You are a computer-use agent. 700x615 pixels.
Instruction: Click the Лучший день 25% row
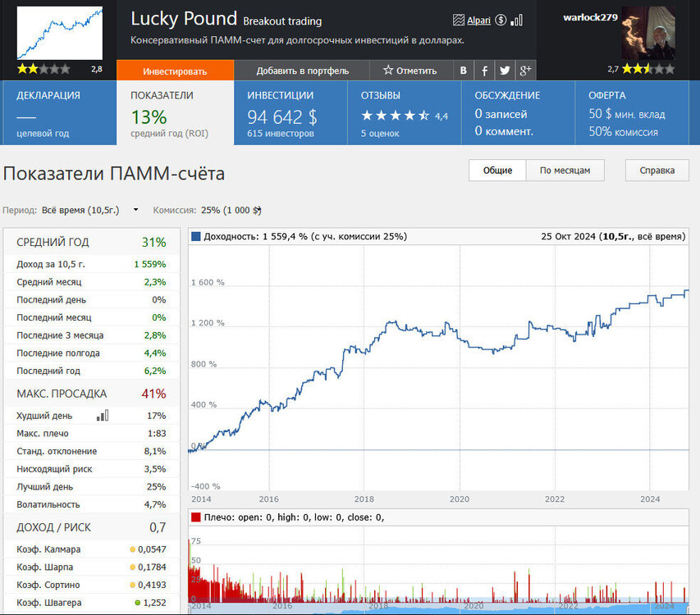pyautogui.click(x=92, y=487)
